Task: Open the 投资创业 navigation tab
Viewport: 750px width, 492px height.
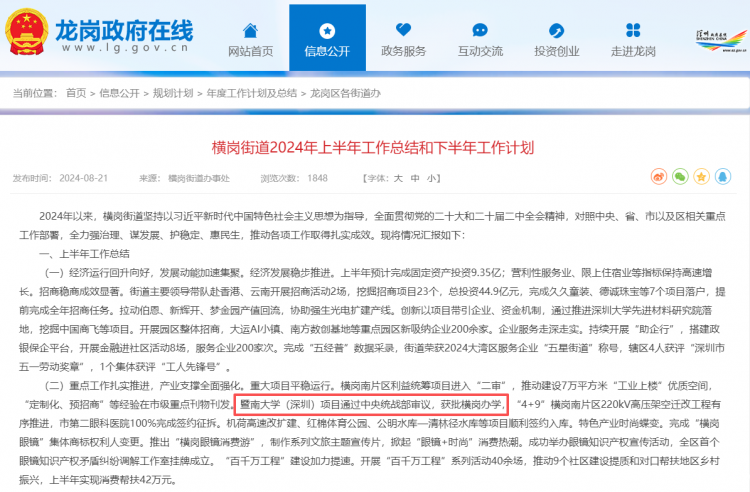Action: (x=556, y=38)
